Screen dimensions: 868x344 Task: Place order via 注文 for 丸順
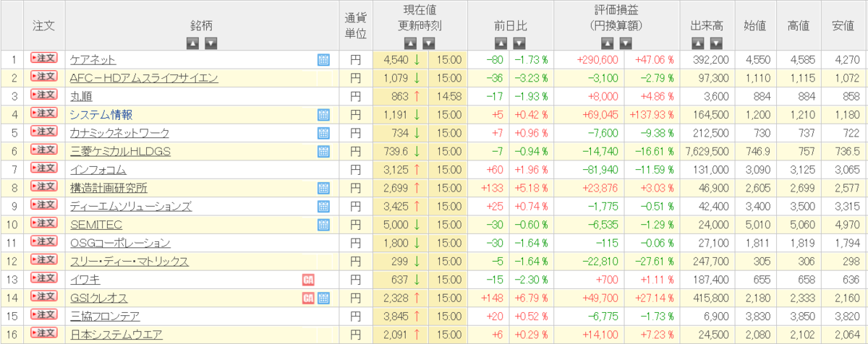(43, 95)
